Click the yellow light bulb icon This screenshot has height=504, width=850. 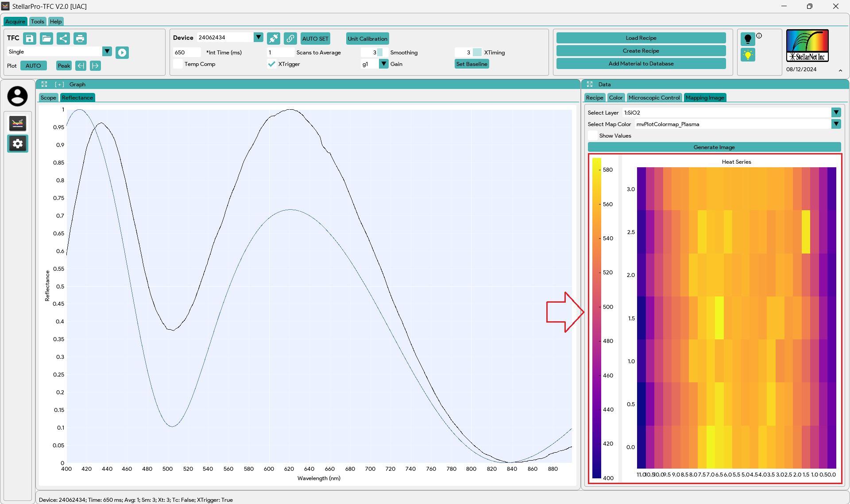[x=748, y=55]
